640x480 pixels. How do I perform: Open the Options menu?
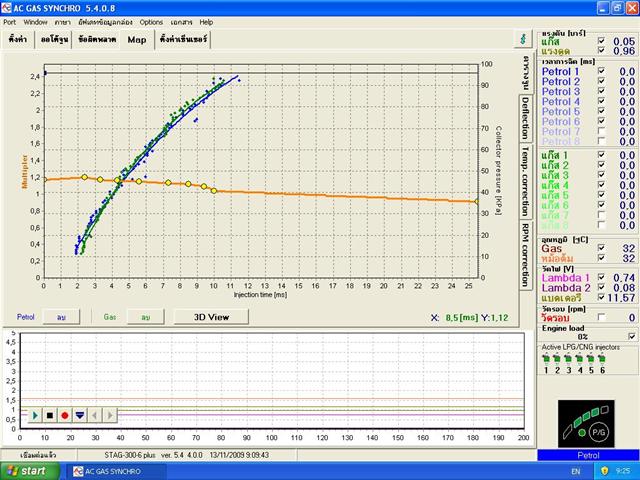coord(151,21)
